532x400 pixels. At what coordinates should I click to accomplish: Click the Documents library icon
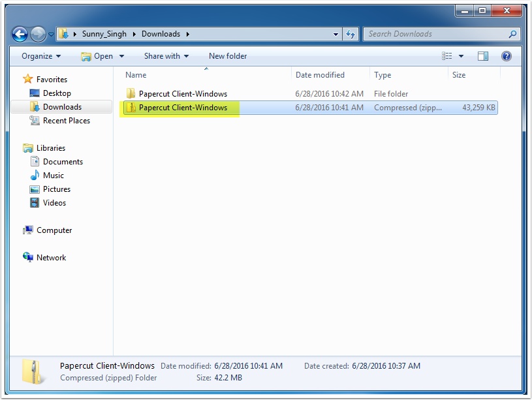pos(35,161)
